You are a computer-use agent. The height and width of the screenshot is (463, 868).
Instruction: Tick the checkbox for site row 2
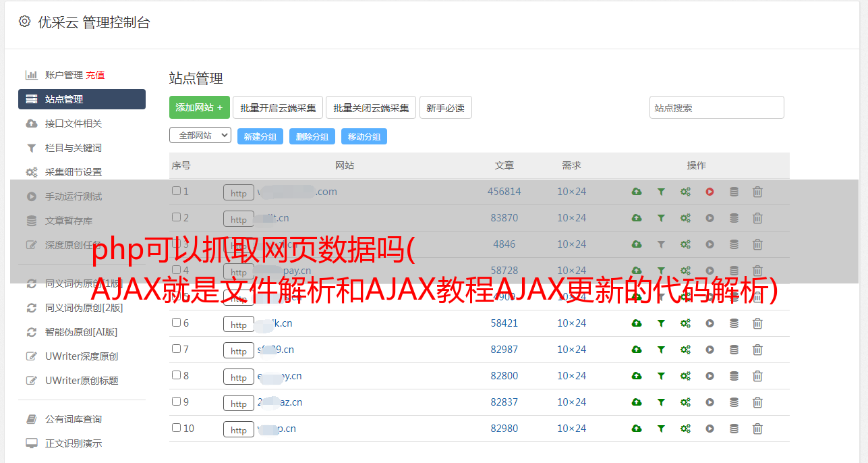coord(176,217)
